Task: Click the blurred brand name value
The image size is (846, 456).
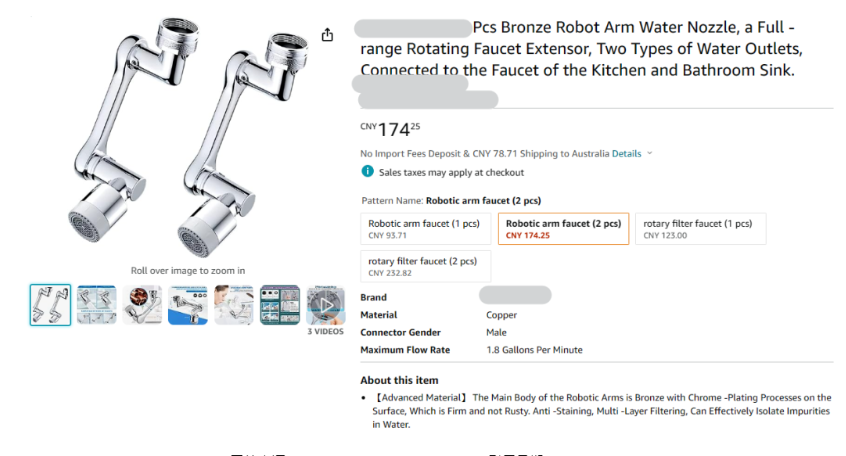Action: tap(515, 296)
